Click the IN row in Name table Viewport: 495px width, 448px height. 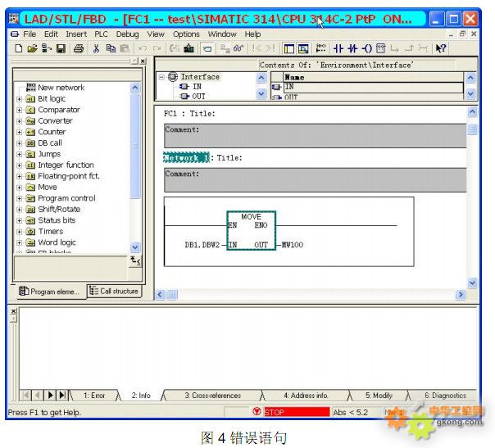pos(374,87)
